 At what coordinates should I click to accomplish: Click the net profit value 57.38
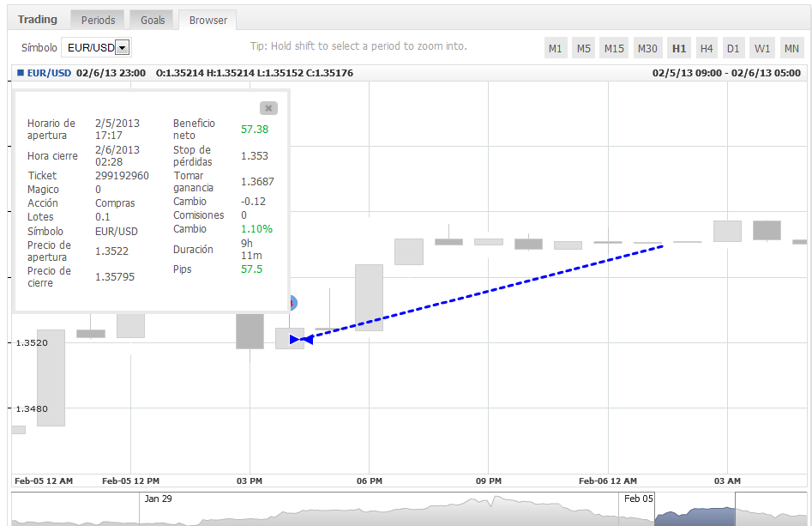coord(255,129)
